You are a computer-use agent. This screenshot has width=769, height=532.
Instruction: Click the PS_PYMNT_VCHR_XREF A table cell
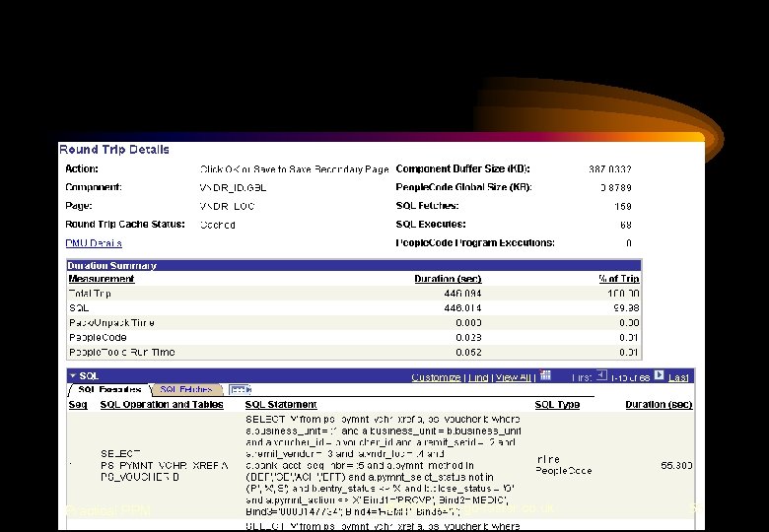click(x=165, y=465)
